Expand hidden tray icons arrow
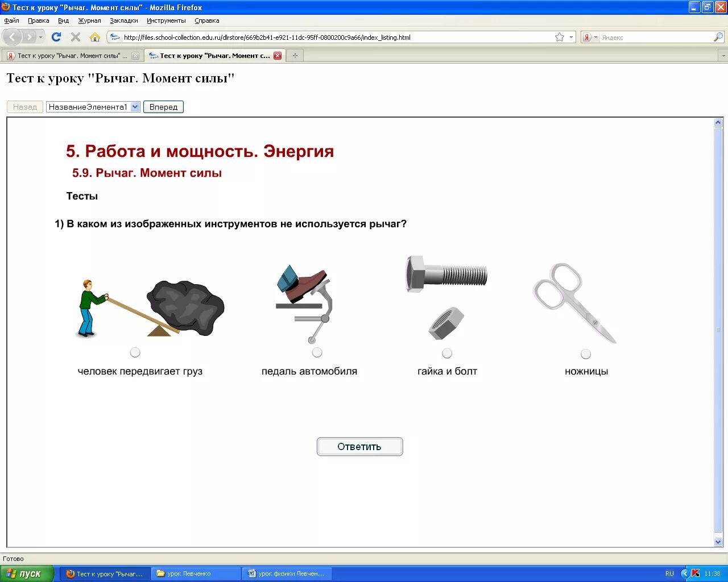 [x=685, y=573]
